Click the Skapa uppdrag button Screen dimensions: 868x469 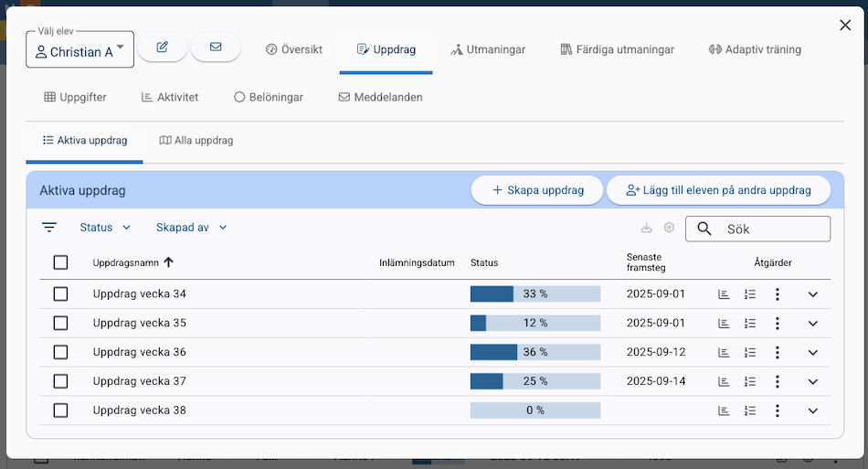537,190
